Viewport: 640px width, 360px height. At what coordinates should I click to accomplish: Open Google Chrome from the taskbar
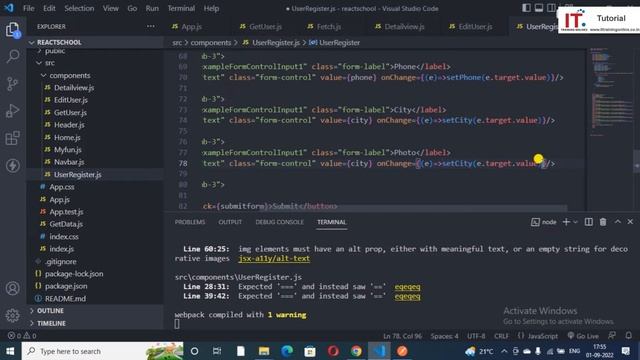pos(356,351)
